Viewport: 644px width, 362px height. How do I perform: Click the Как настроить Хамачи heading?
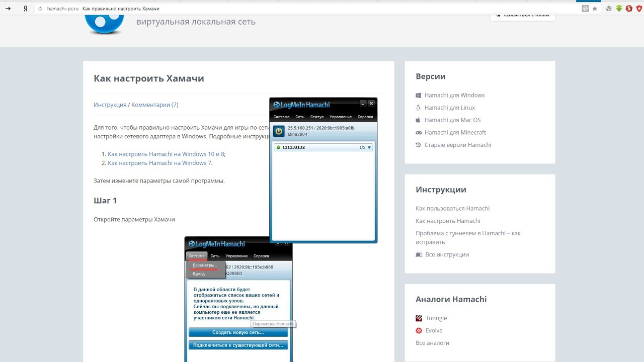click(x=149, y=78)
